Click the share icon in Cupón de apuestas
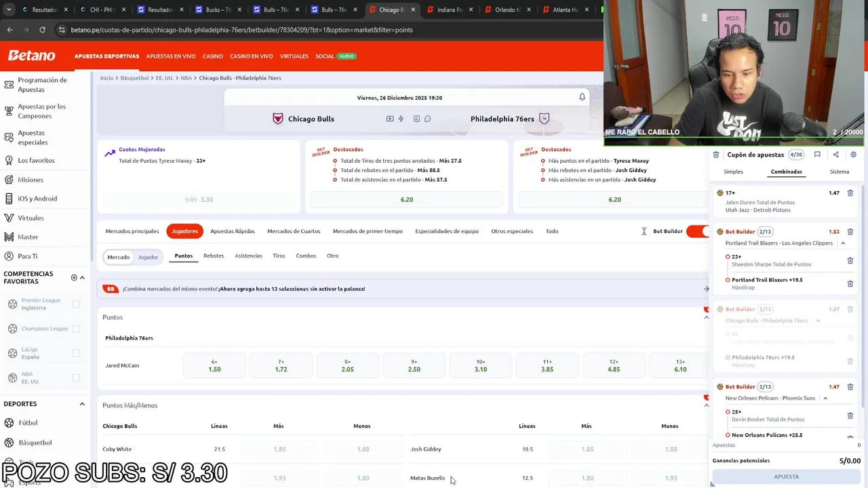Viewport: 868px width, 488px height. tap(835, 155)
